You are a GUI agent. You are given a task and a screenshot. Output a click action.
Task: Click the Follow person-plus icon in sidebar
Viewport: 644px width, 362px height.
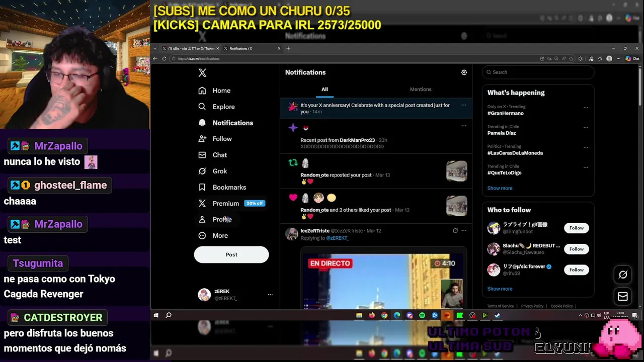click(x=202, y=139)
